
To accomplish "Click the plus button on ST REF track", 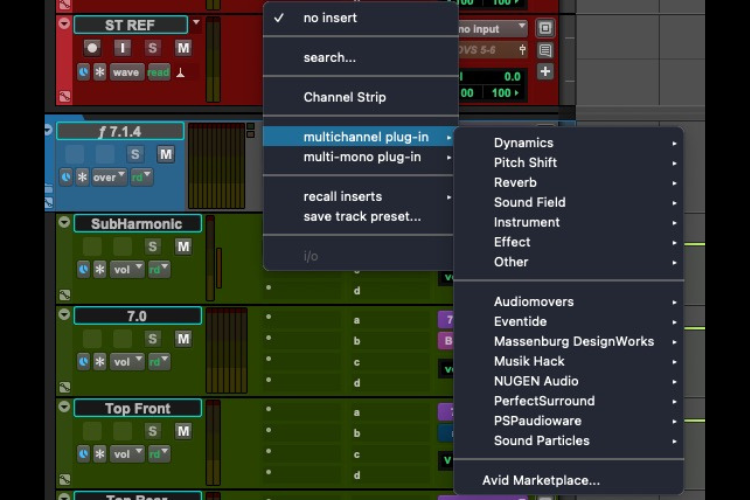I will click(545, 72).
